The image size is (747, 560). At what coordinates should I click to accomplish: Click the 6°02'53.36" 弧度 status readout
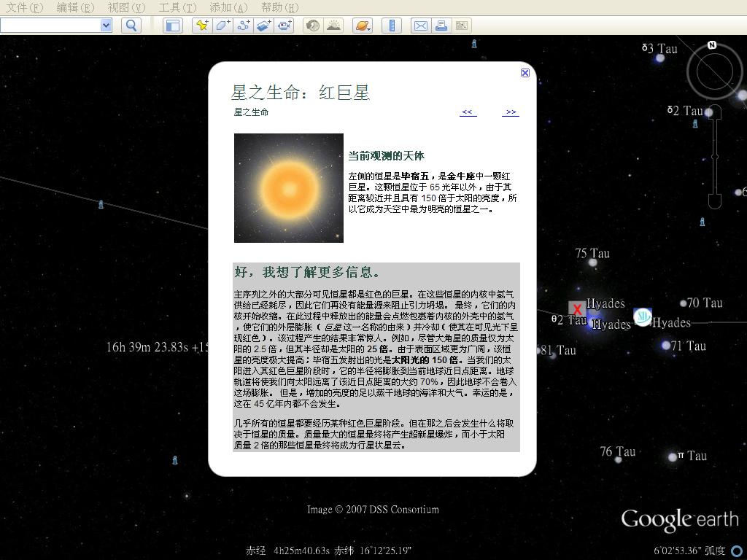689,551
